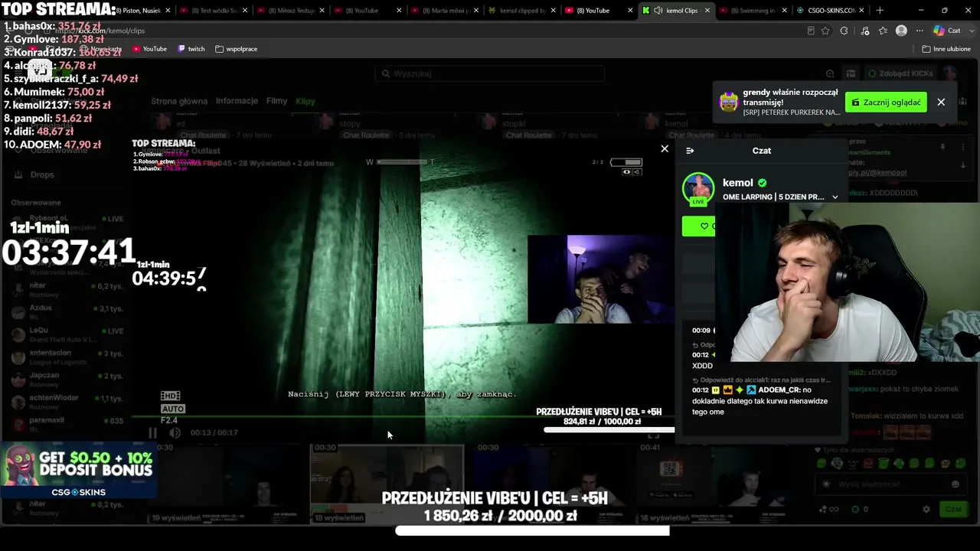Focus the Wyszukaj search field
980x551 pixels.
490,73
